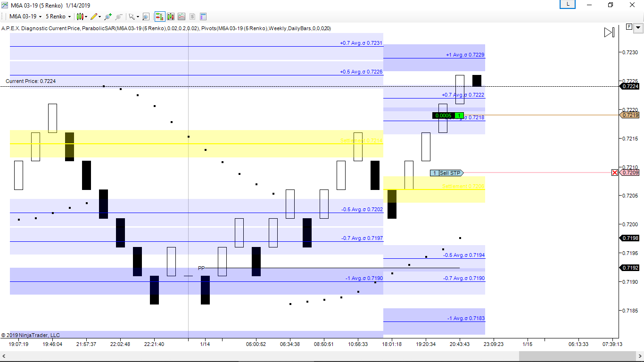Click the quantity 1 box on Sell STP flag
This screenshot has width=644, height=362.
434,173
